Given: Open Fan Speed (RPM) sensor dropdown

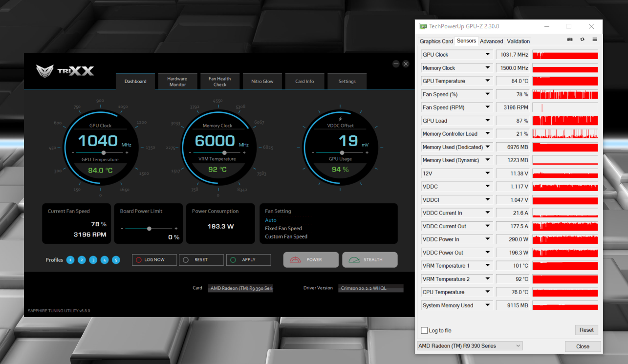Looking at the screenshot, I should [x=488, y=107].
